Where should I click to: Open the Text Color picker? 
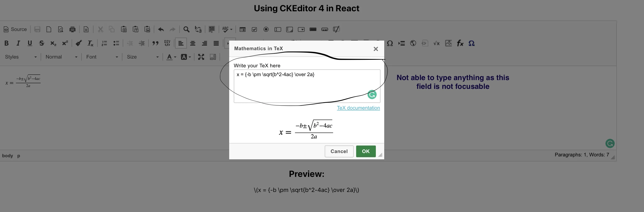point(172,57)
